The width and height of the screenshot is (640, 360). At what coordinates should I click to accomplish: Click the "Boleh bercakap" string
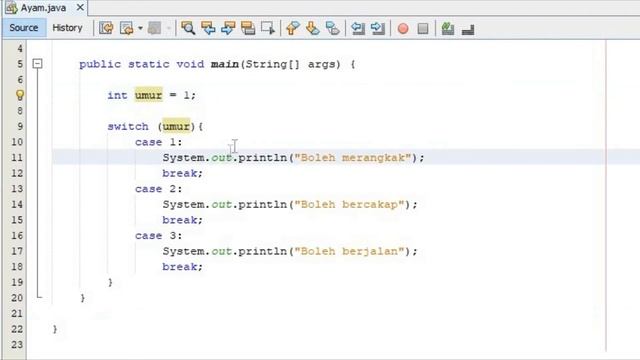tap(349, 204)
